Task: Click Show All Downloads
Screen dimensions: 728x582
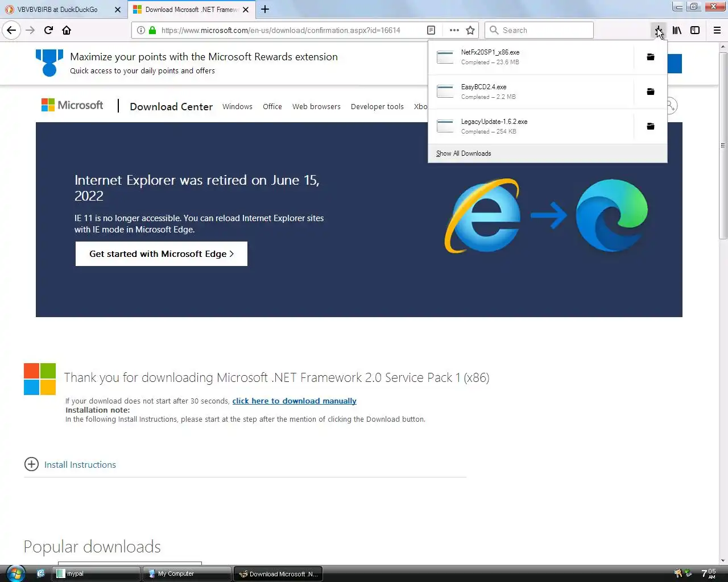Action: click(464, 153)
